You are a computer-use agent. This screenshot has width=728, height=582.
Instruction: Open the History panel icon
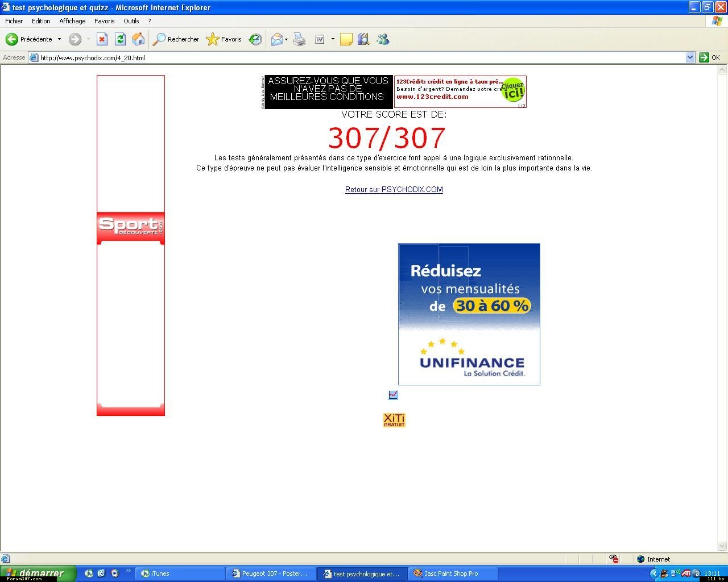255,39
